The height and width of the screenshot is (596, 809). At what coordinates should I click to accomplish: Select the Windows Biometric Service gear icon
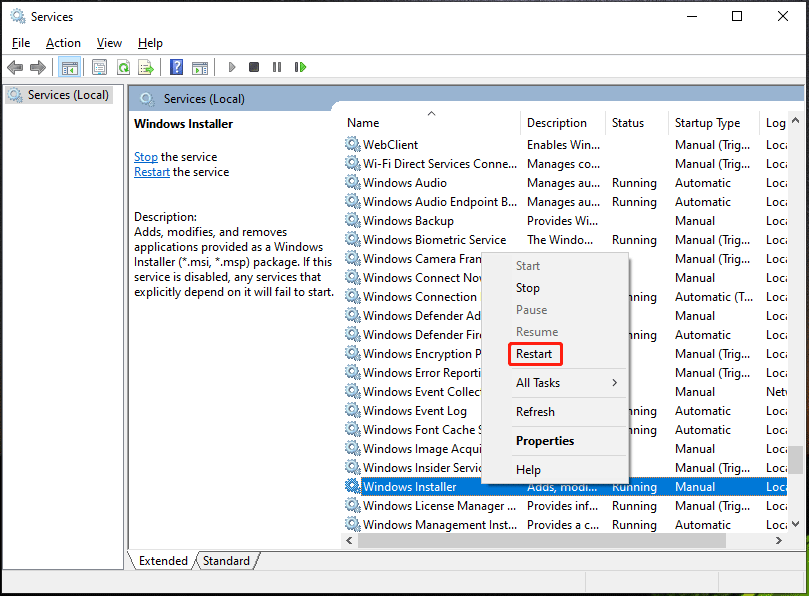pos(352,239)
